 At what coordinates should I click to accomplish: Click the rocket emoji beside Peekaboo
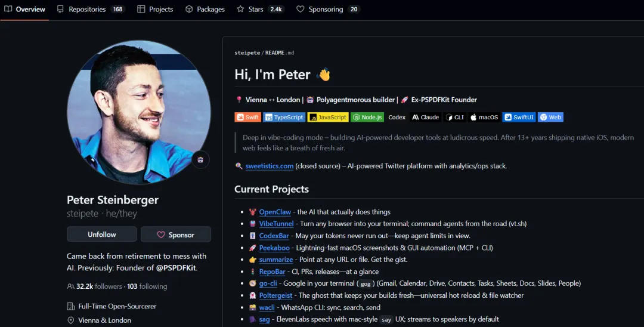[253, 248]
